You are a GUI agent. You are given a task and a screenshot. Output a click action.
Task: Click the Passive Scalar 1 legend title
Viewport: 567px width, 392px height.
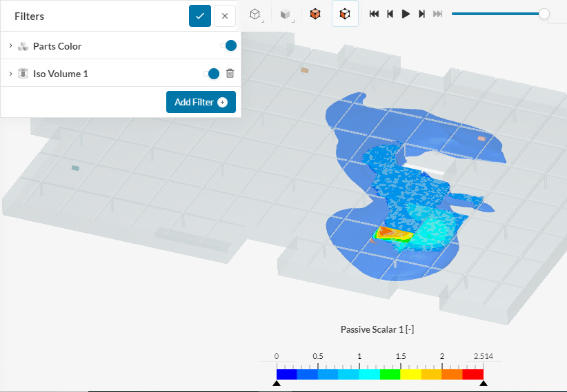point(377,329)
